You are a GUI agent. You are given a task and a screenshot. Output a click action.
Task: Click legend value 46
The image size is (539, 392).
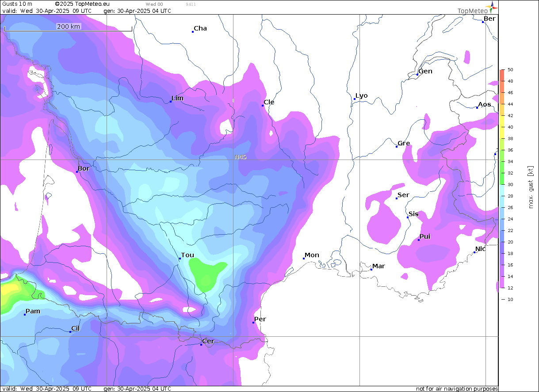coord(510,93)
